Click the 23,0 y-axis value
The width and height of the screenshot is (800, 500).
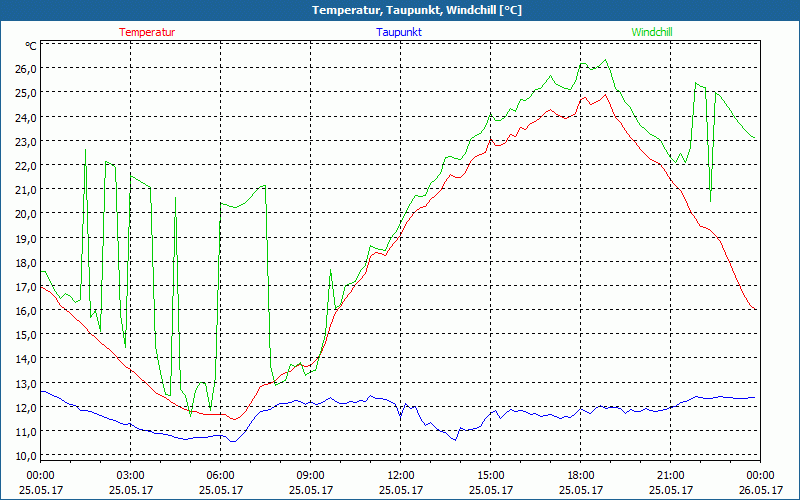click(26, 141)
